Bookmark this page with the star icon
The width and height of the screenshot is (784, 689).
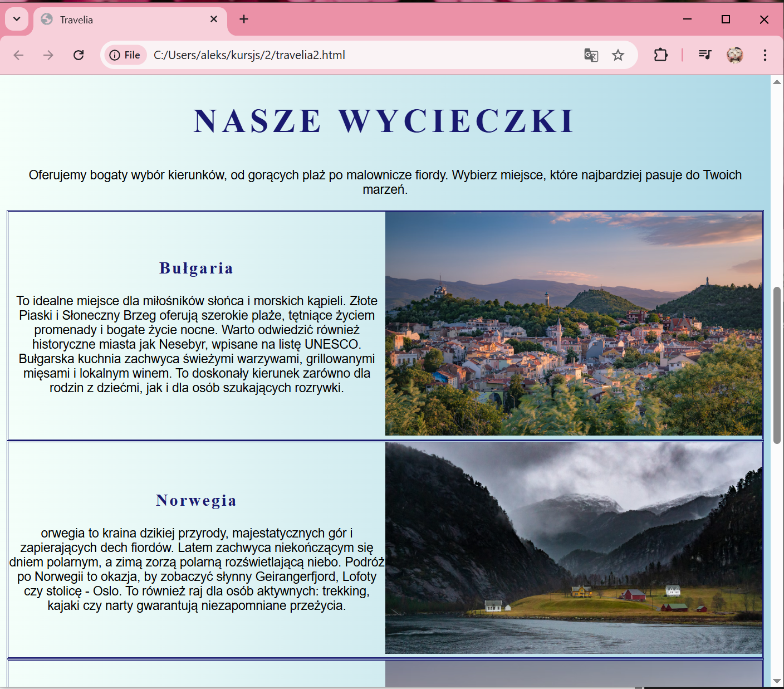[x=618, y=55]
